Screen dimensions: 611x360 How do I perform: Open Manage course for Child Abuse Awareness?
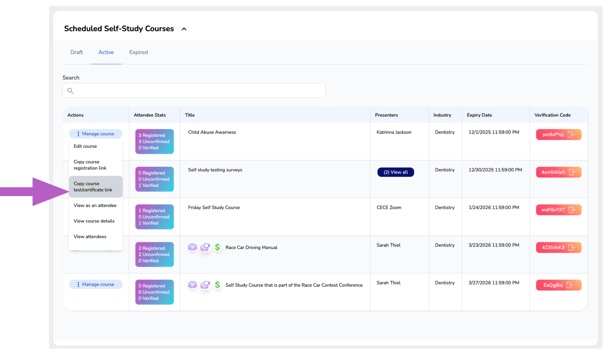pyautogui.click(x=96, y=134)
